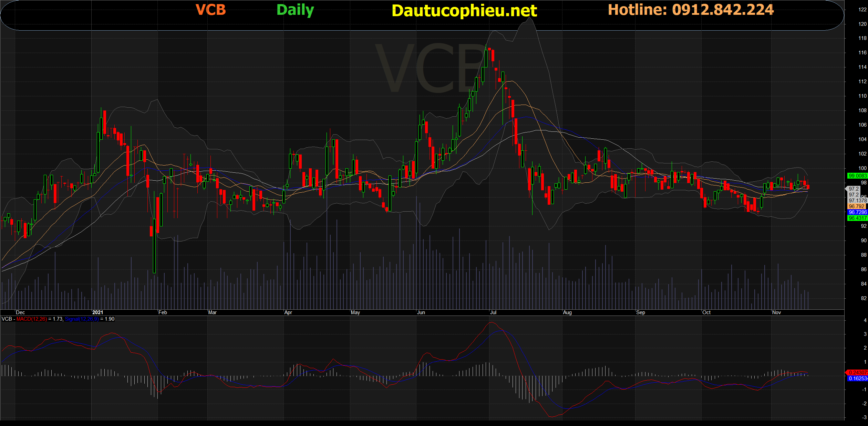Click the Hotline 0912.842.224 text
This screenshot has height=426, width=868.
click(691, 10)
